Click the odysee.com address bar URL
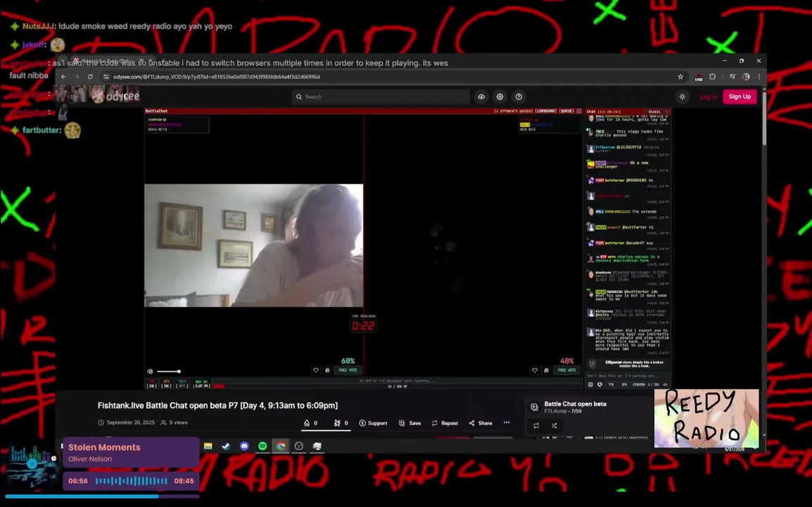 pyautogui.click(x=217, y=77)
